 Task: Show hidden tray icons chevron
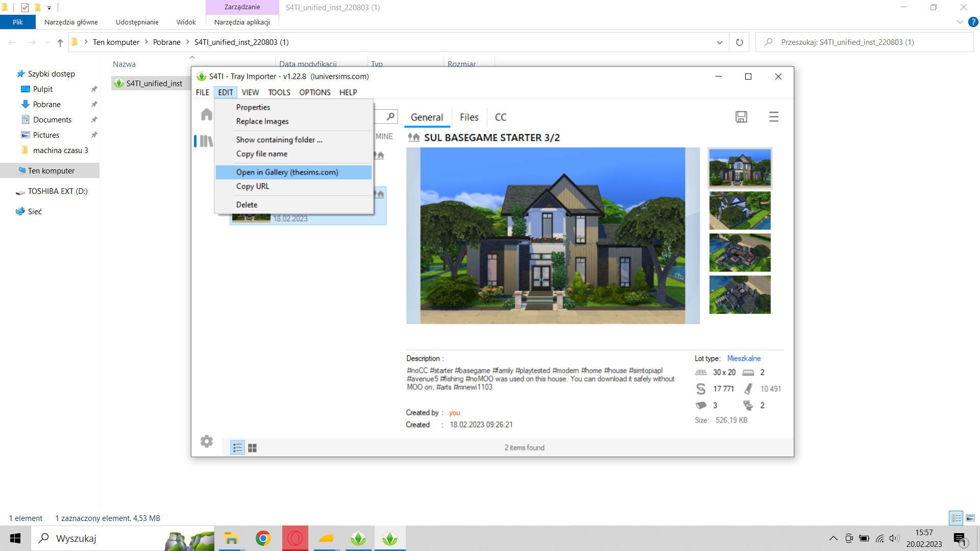(x=833, y=538)
